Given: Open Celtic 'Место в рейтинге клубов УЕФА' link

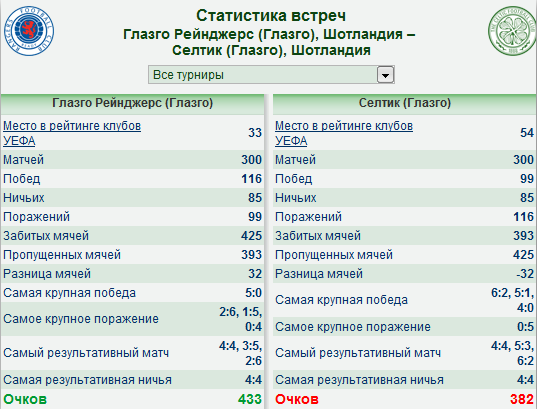Looking at the screenshot, I should click(x=344, y=133).
